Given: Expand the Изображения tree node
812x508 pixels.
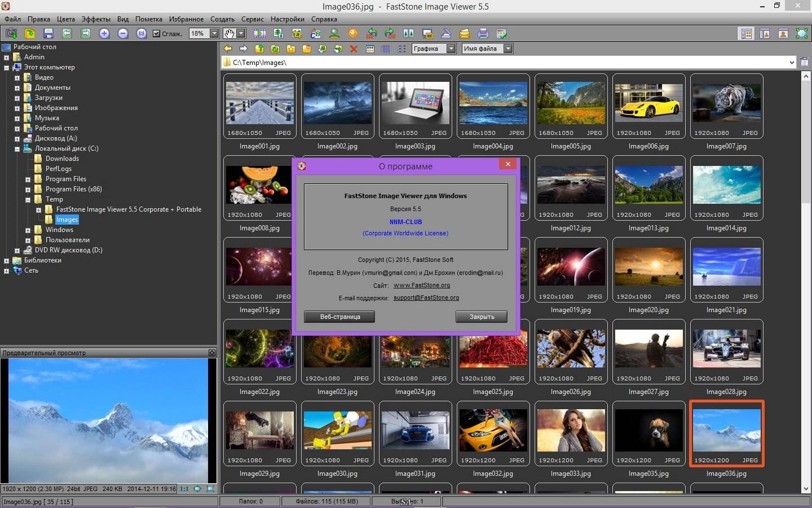Looking at the screenshot, I should tap(17, 108).
